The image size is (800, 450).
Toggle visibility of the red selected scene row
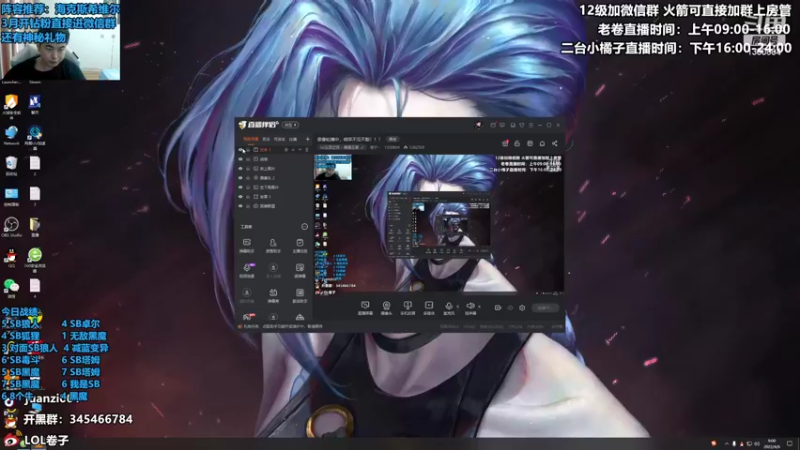point(240,149)
